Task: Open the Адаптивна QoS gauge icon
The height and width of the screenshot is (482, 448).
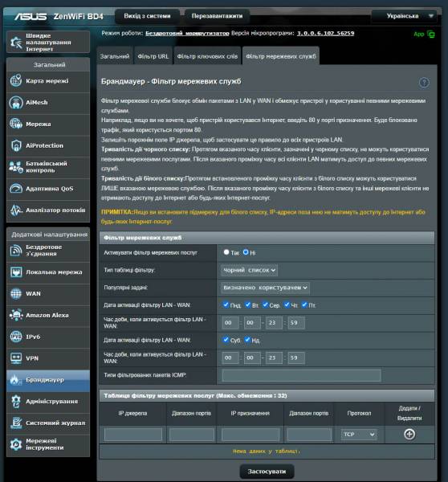Action: pos(16,189)
